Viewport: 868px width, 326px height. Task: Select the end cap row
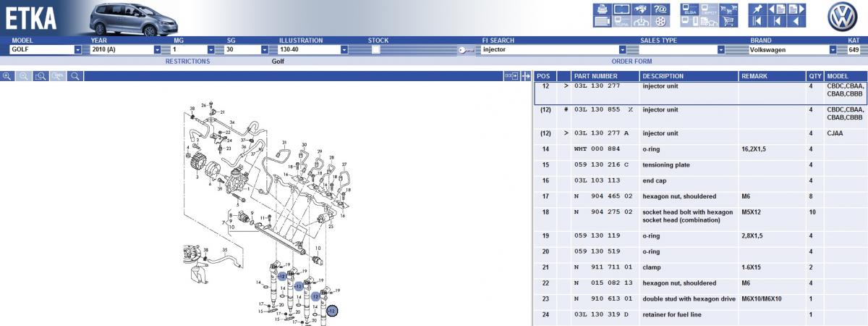[700, 180]
